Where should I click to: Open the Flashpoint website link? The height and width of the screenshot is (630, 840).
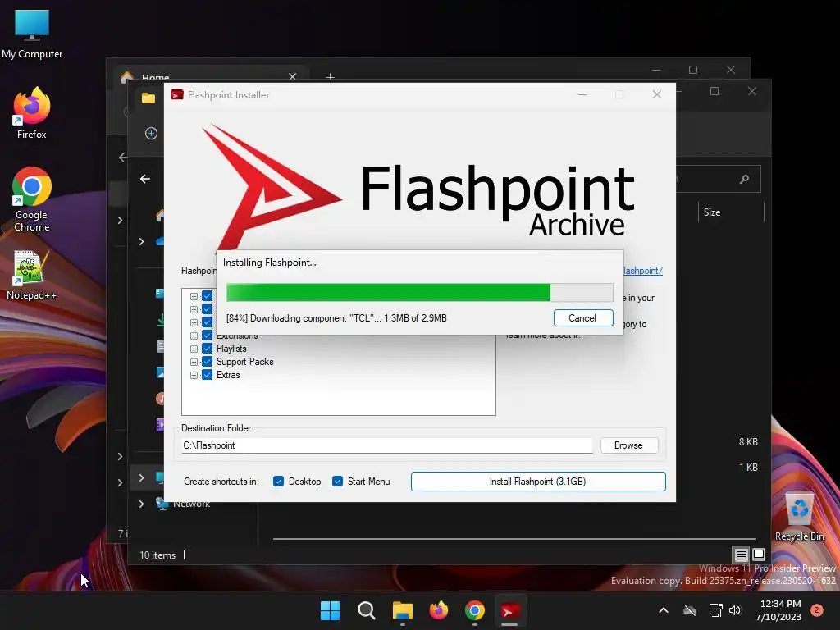pyautogui.click(x=643, y=271)
